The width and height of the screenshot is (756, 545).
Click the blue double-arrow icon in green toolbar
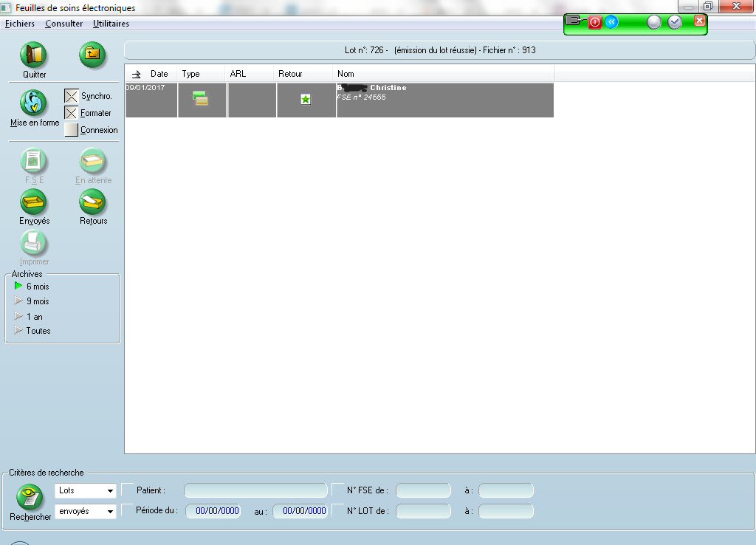611,22
